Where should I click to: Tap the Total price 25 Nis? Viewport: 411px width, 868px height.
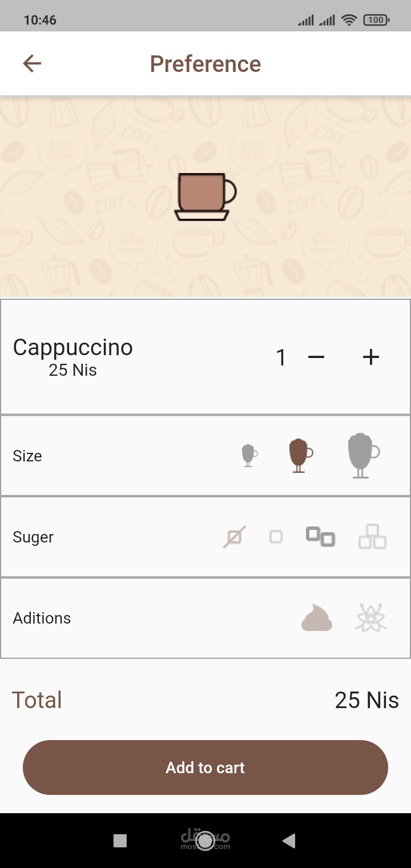point(366,700)
